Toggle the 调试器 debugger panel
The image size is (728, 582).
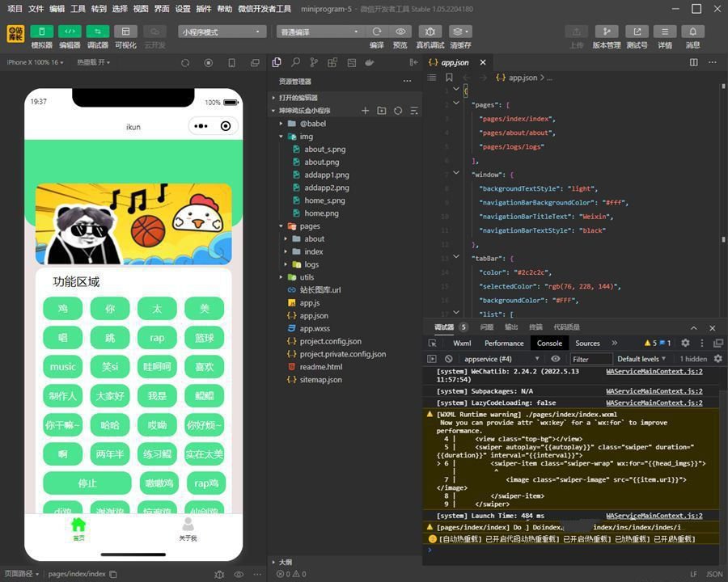(97, 32)
